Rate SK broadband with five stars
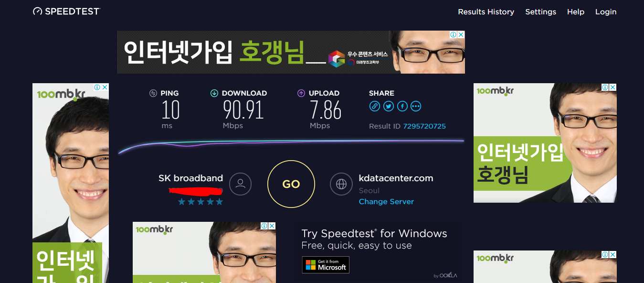644x283 pixels. (x=219, y=202)
